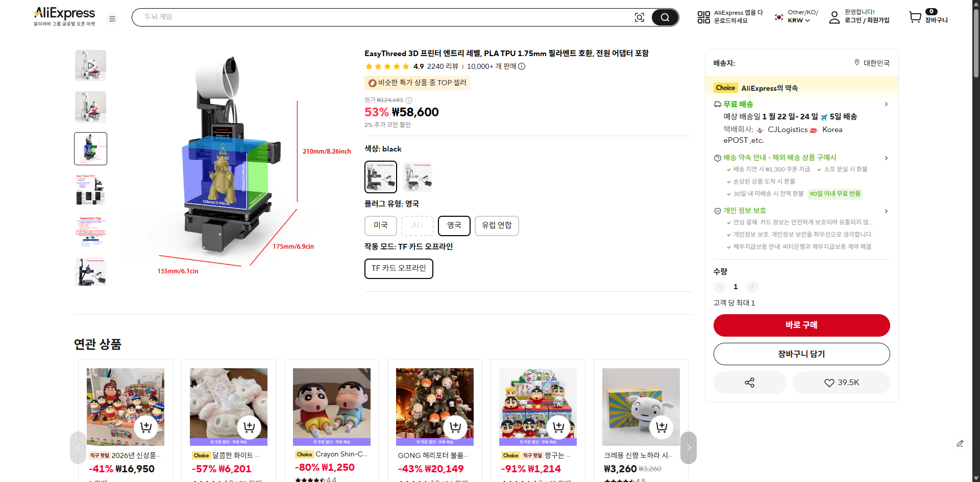Open the shopping cart icon
The height and width of the screenshot is (482, 980).
915,17
